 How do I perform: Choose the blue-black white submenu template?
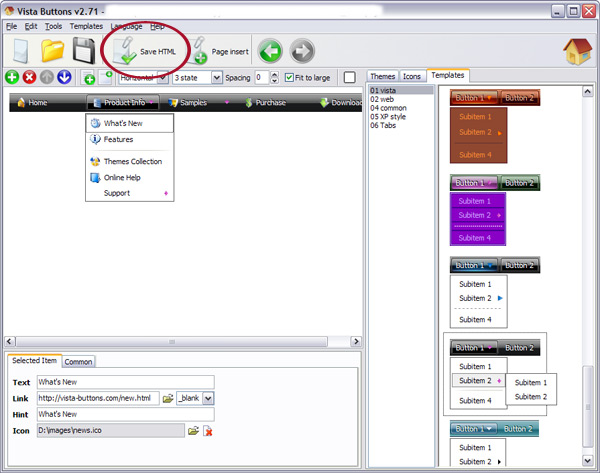pyautogui.click(x=495, y=292)
